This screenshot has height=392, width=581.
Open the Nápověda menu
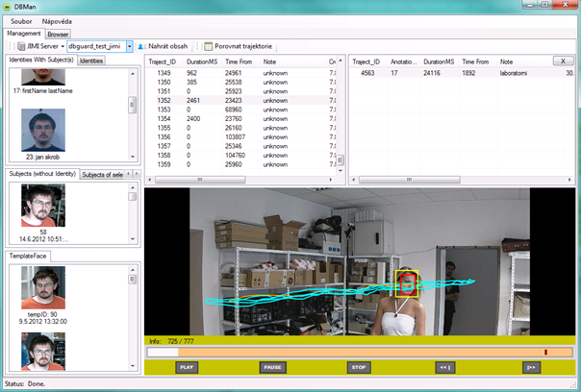pos(59,20)
